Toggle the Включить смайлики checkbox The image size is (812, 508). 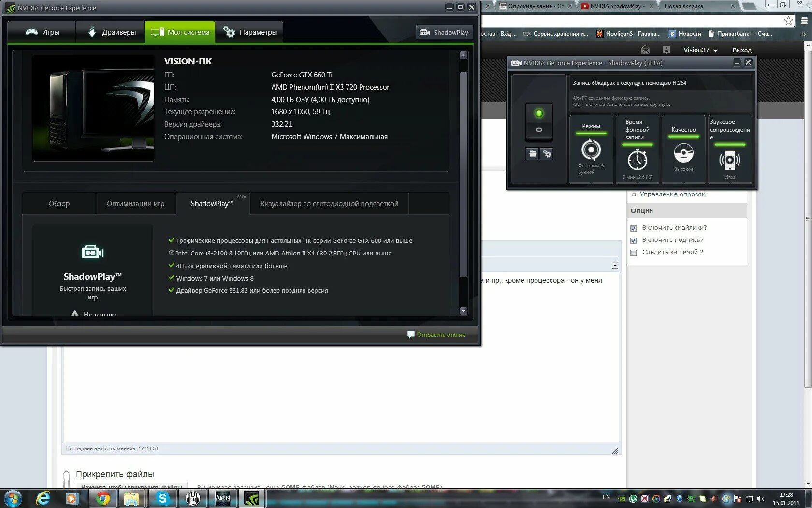click(x=633, y=228)
